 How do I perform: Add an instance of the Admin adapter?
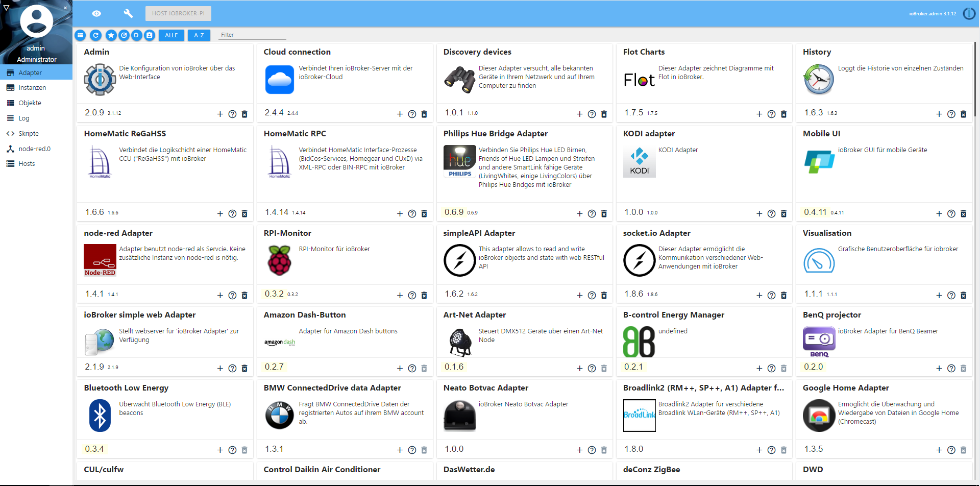220,114
